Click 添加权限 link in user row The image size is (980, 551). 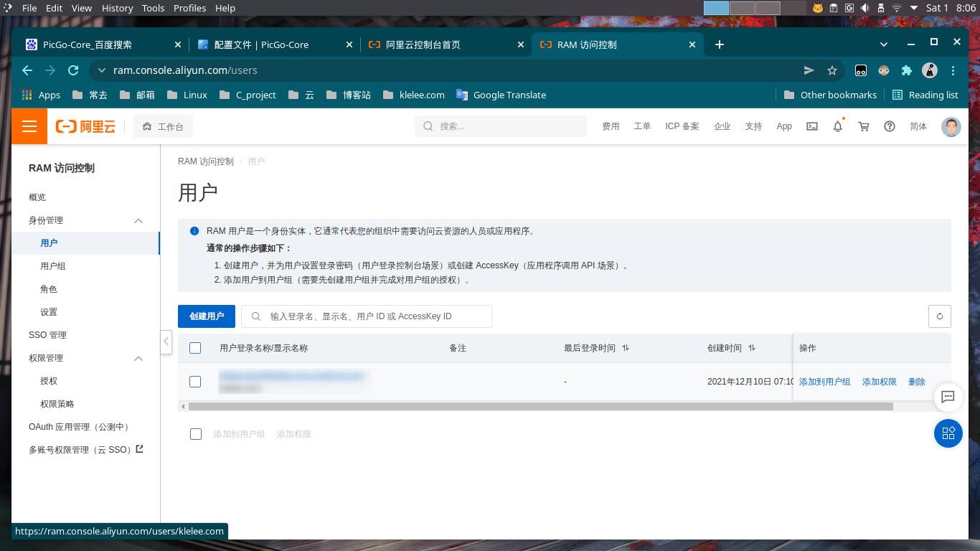point(880,382)
